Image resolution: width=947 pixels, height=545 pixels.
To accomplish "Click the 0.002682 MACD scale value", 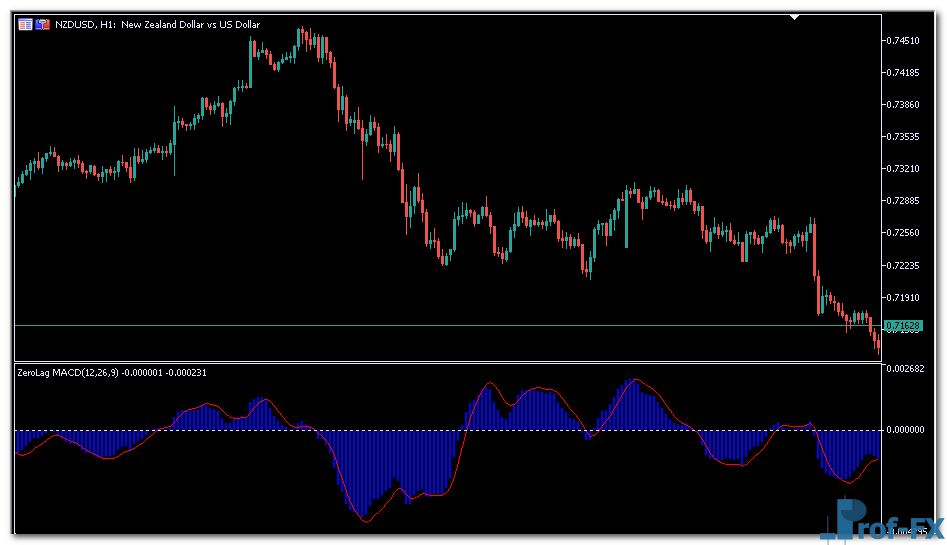I will 906,369.
